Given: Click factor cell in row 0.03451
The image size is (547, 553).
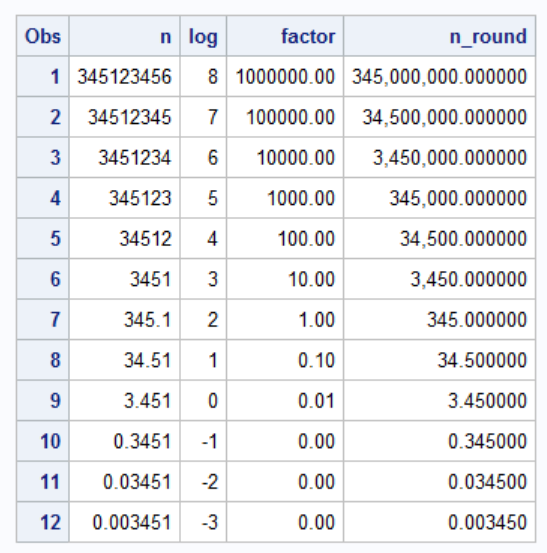Looking at the screenshot, I should (285, 481).
